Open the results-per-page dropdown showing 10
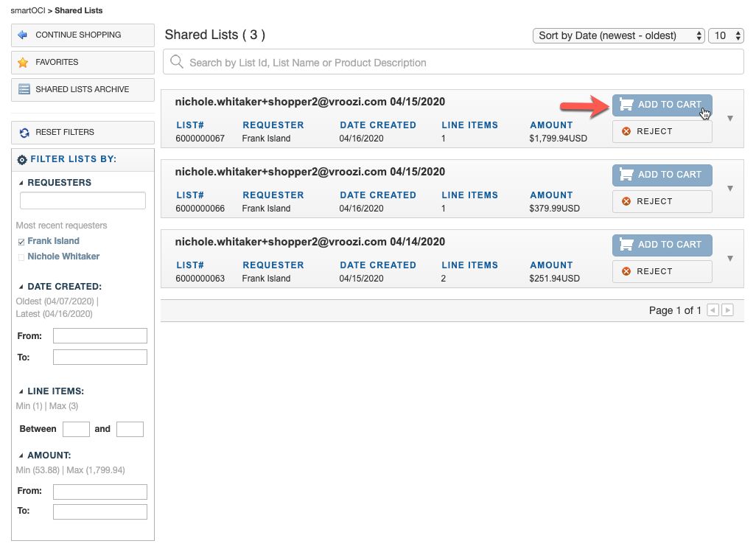 [726, 35]
